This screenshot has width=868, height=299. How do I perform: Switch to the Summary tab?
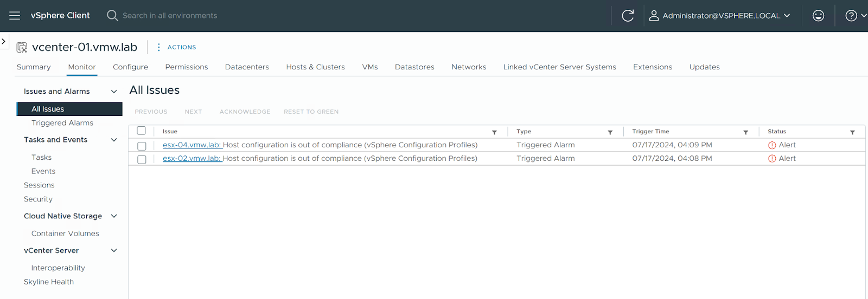(x=34, y=67)
